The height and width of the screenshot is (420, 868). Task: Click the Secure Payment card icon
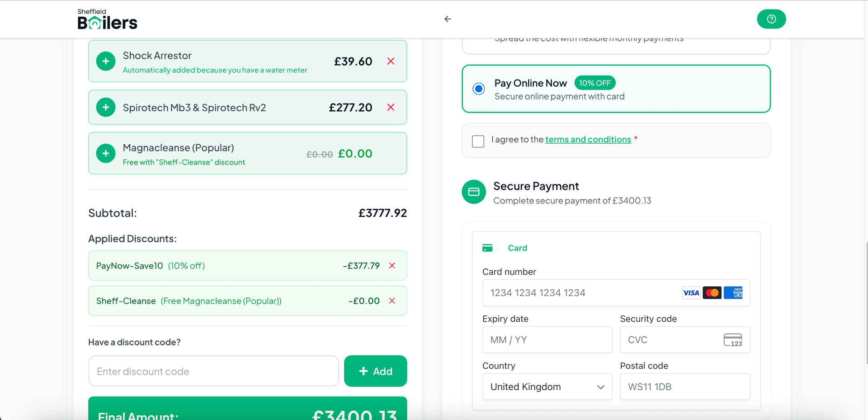473,192
